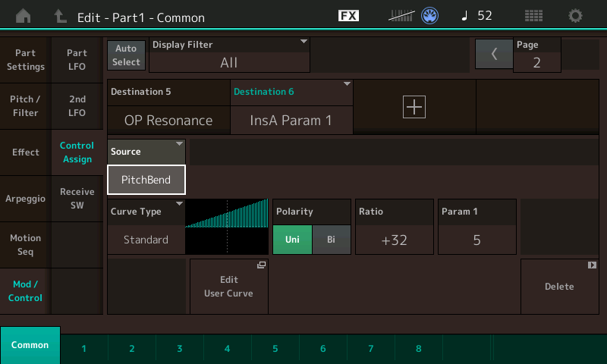Open the Source PitchBend dropdown

146,180
